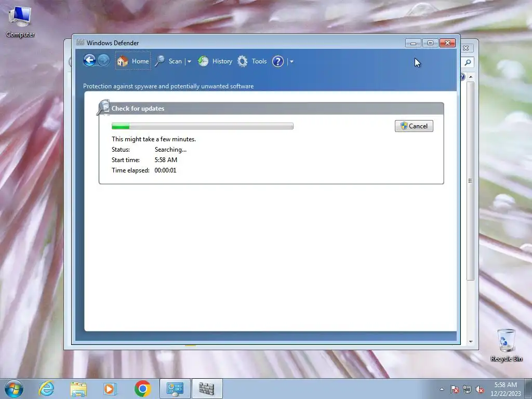
Task: Click the Show Desktop button
Action: [528, 389]
